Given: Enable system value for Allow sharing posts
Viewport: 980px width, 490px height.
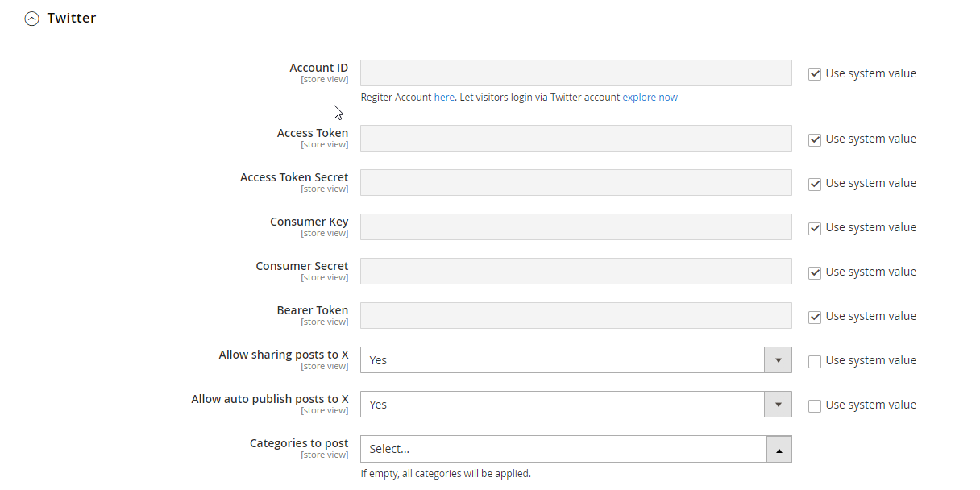Looking at the screenshot, I should (815, 361).
